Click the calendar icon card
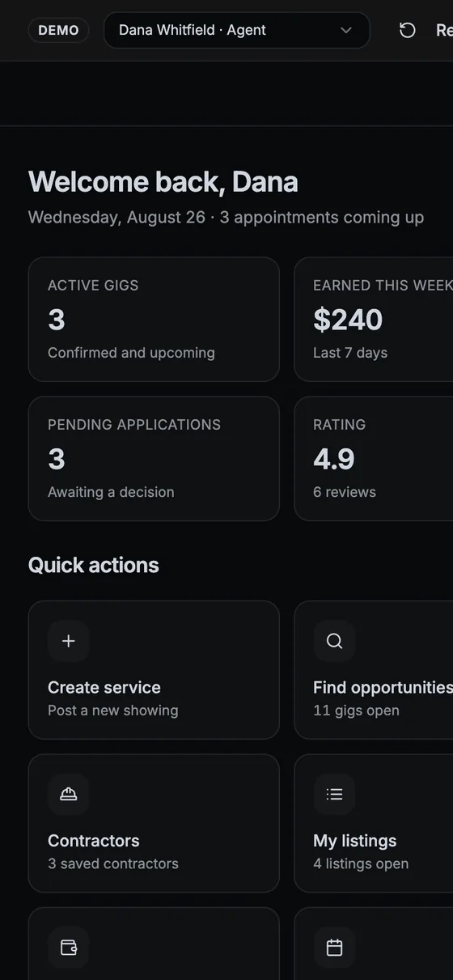Screen dimensions: 453x980 [x=374, y=944]
